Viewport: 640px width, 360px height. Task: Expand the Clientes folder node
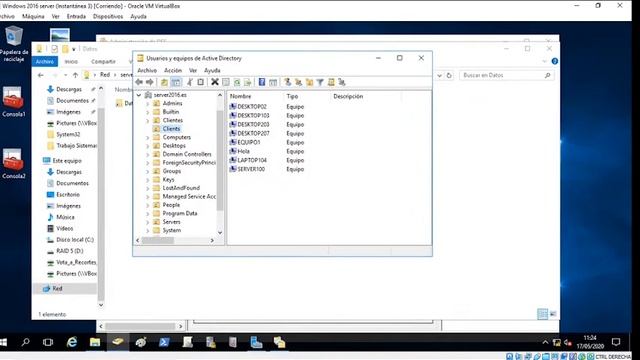click(147, 120)
